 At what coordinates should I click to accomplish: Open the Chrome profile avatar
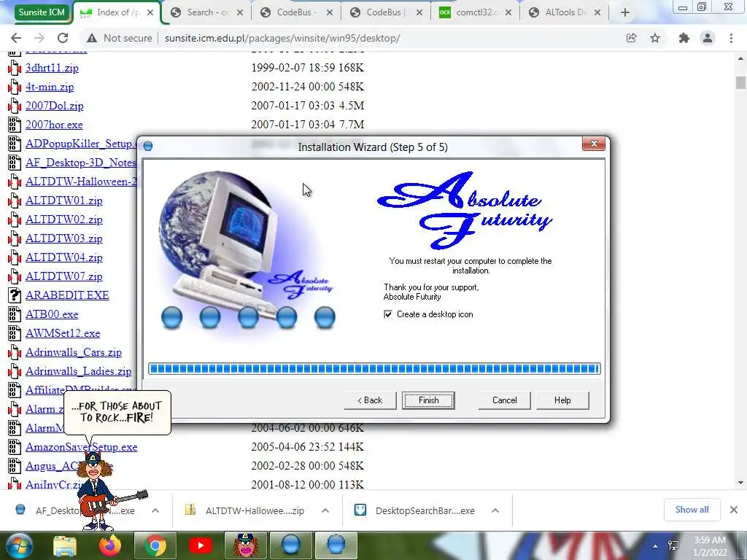click(x=708, y=38)
